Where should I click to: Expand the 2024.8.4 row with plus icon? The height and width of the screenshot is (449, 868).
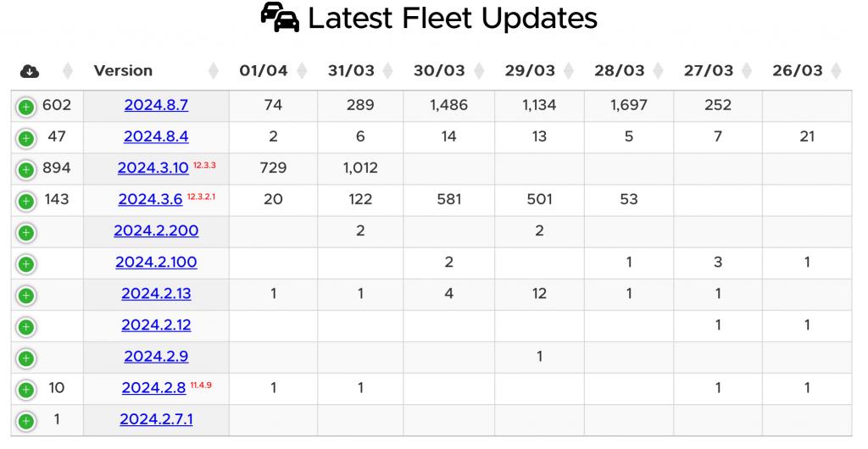(x=26, y=138)
